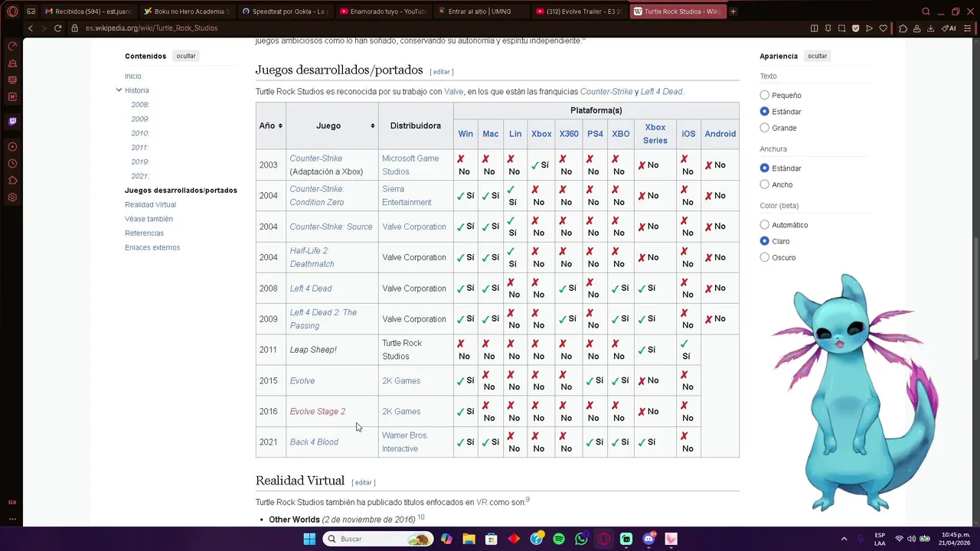This screenshot has width=980, height=551.
Task: Open a new tab with plus button
Action: click(x=733, y=11)
